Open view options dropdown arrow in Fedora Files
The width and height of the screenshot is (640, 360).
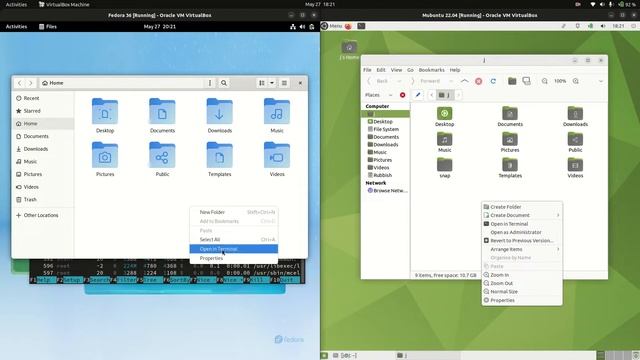click(272, 83)
